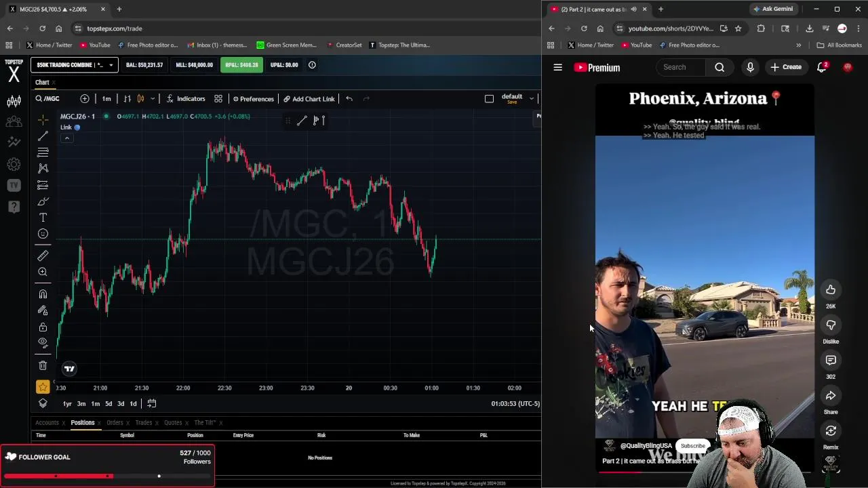Open the chart layout grid icon
Image resolution: width=868 pixels, height=488 pixels.
(218, 99)
